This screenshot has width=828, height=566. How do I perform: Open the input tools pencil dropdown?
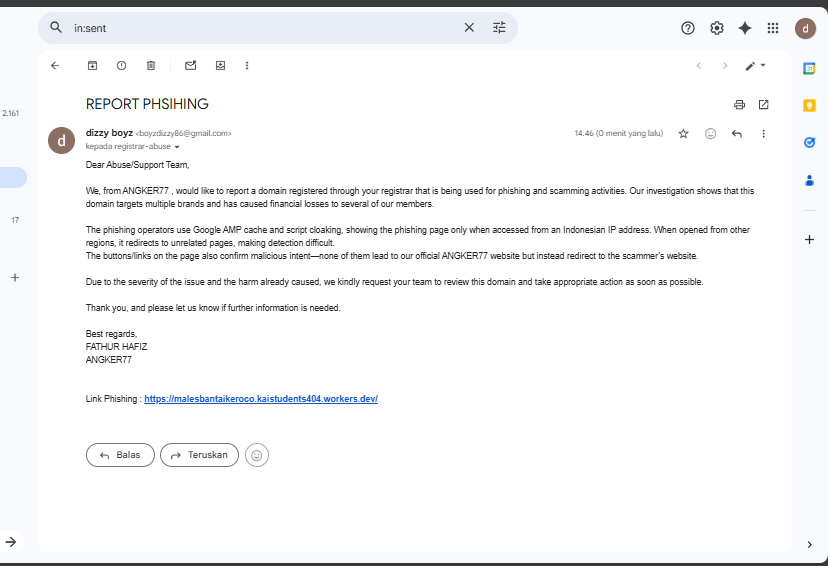click(x=756, y=65)
